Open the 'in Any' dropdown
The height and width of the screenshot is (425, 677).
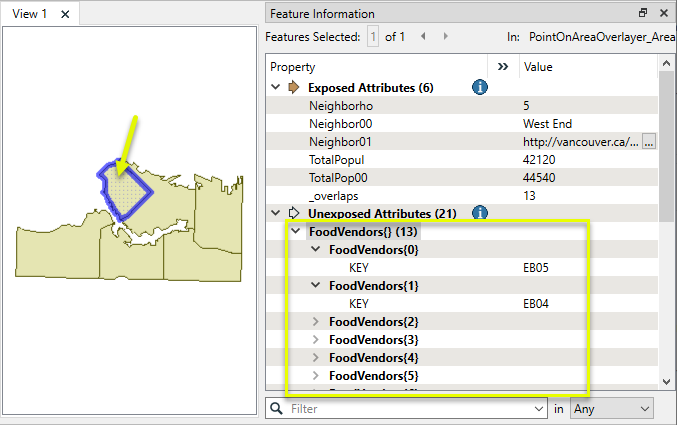tap(610, 409)
